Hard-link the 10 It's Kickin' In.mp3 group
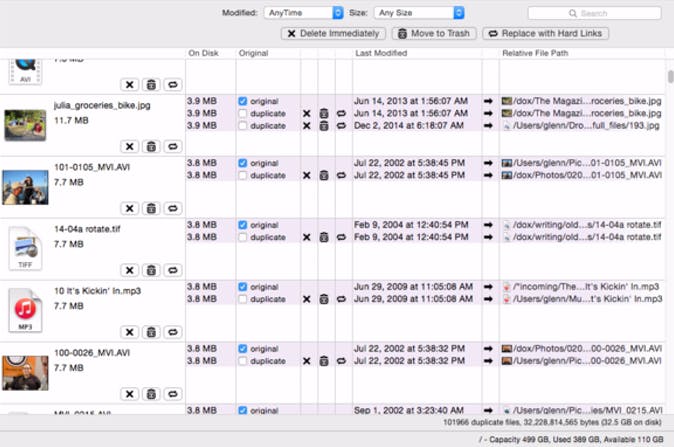Image resolution: width=674 pixels, height=447 pixels. pyautogui.click(x=172, y=332)
